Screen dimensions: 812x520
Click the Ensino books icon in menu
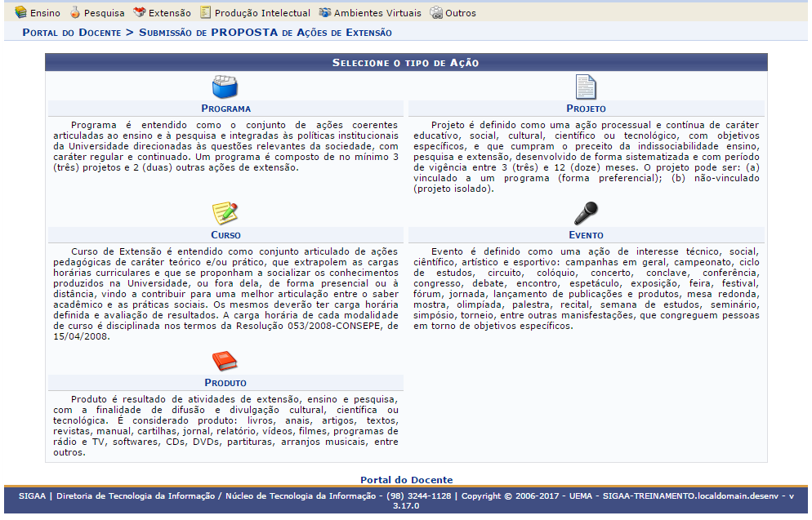(20, 12)
